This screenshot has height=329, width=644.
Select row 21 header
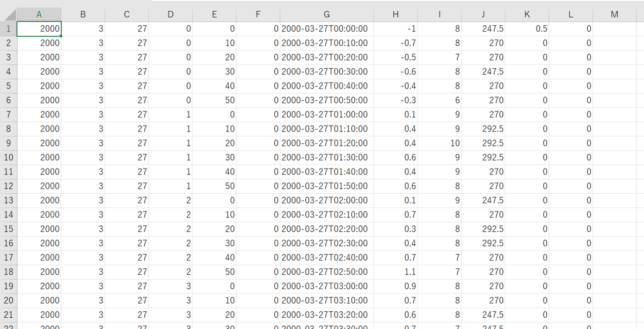[x=8, y=315]
